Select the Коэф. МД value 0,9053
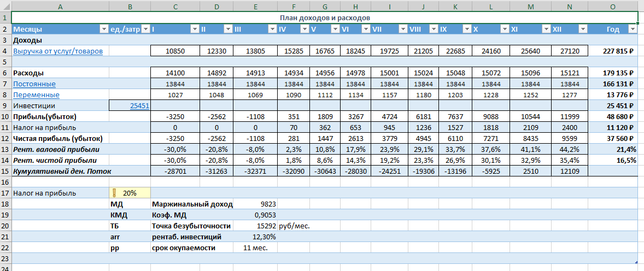 (x=255, y=214)
